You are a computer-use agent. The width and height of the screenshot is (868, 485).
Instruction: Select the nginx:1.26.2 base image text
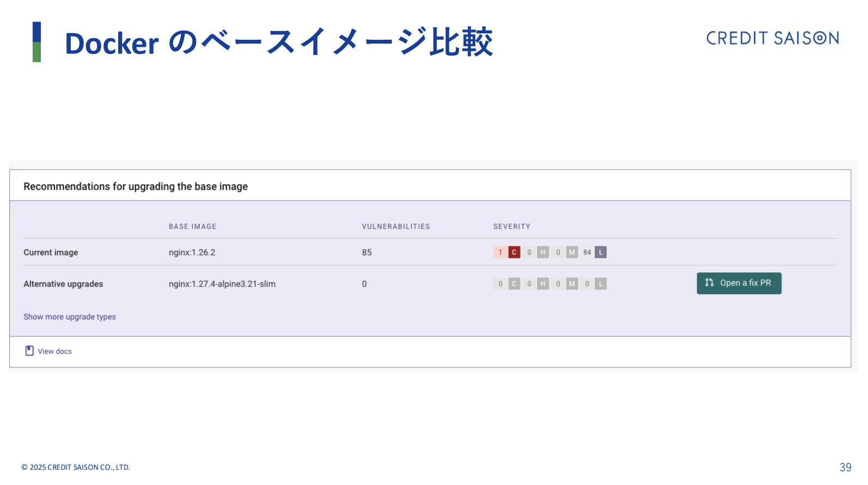pos(192,252)
